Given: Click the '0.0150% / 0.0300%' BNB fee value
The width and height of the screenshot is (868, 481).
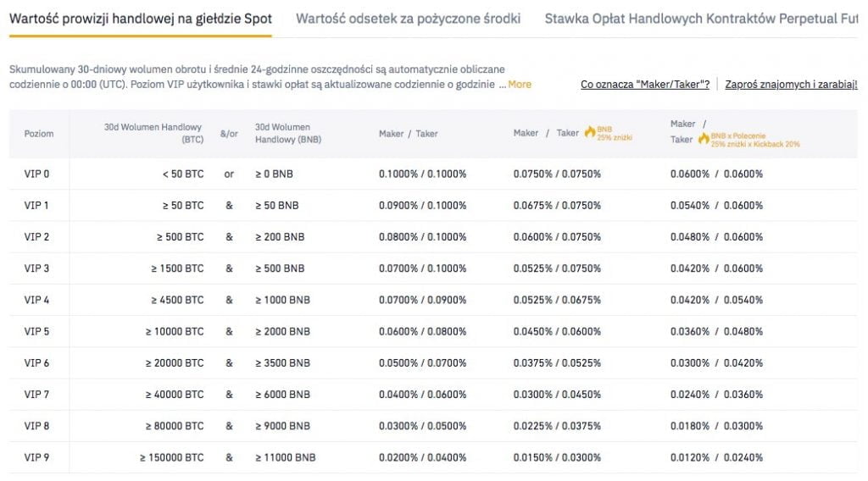Looking at the screenshot, I should pos(557,457).
